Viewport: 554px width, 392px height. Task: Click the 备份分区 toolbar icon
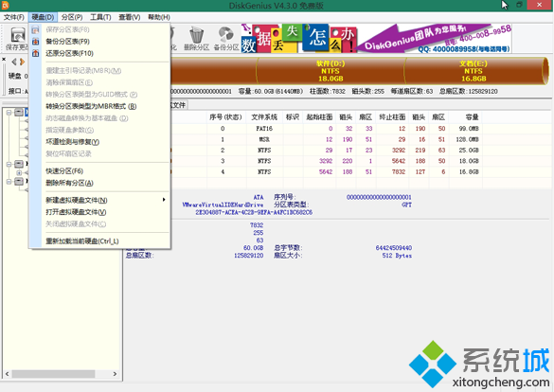[x=226, y=39]
